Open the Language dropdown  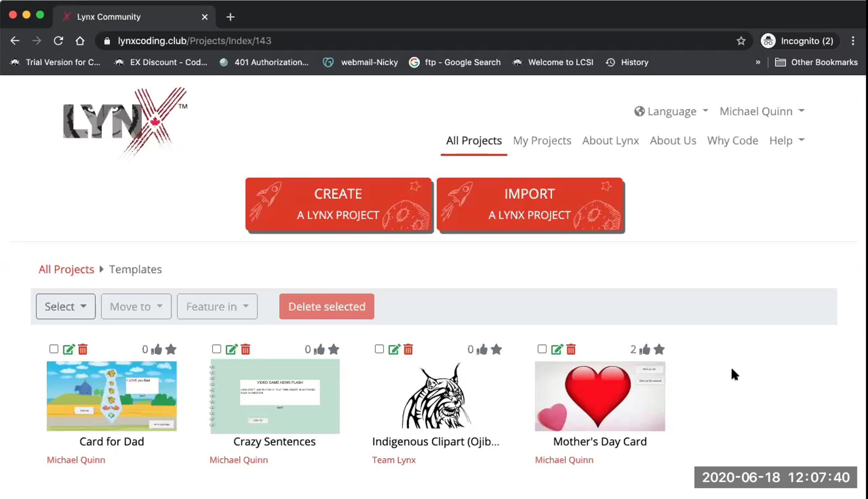(x=671, y=111)
